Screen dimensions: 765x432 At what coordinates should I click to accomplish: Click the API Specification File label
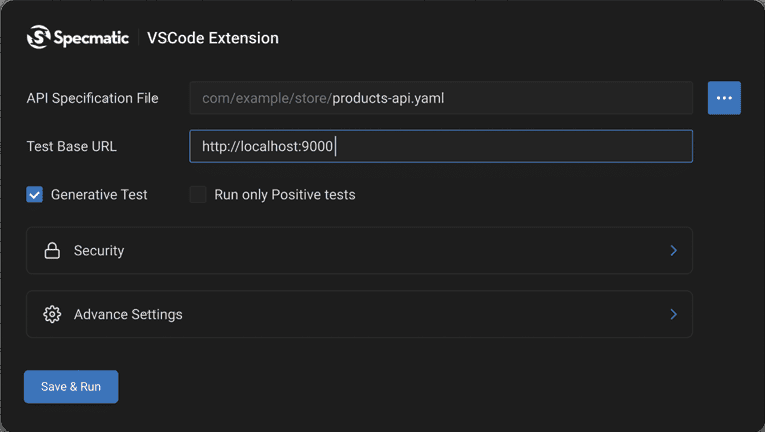click(92, 98)
